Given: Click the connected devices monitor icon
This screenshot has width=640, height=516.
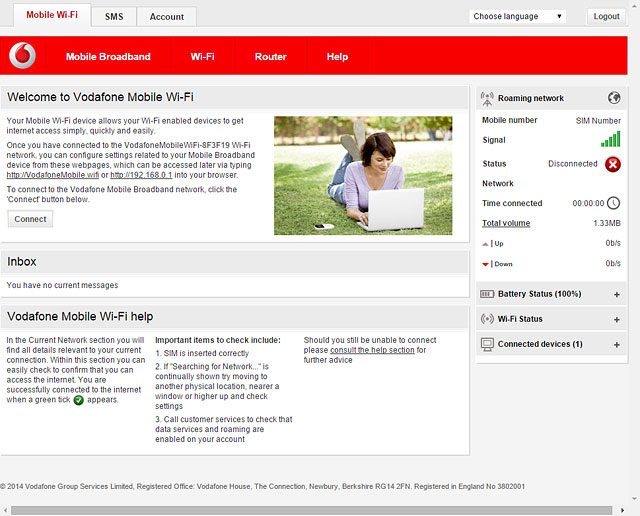Looking at the screenshot, I should click(487, 344).
